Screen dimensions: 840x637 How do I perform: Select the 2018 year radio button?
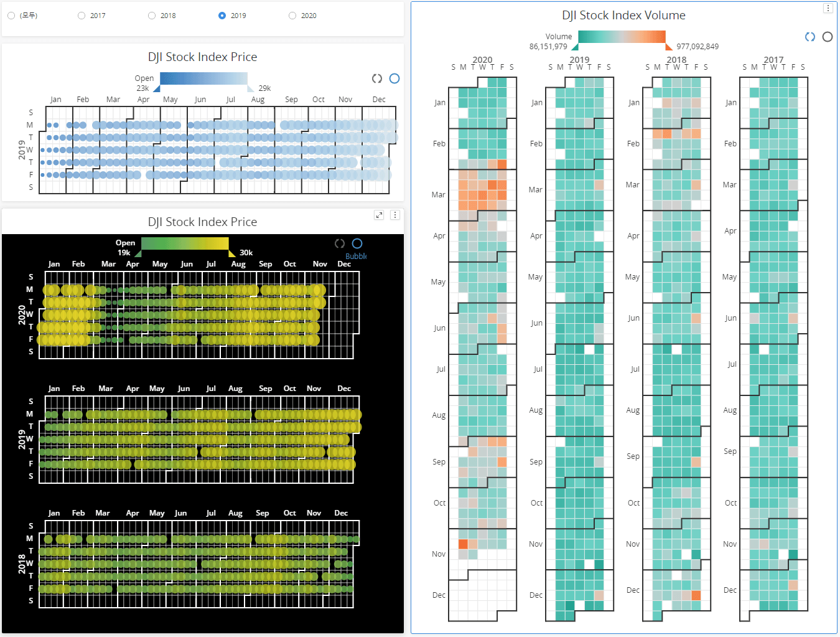pos(152,16)
